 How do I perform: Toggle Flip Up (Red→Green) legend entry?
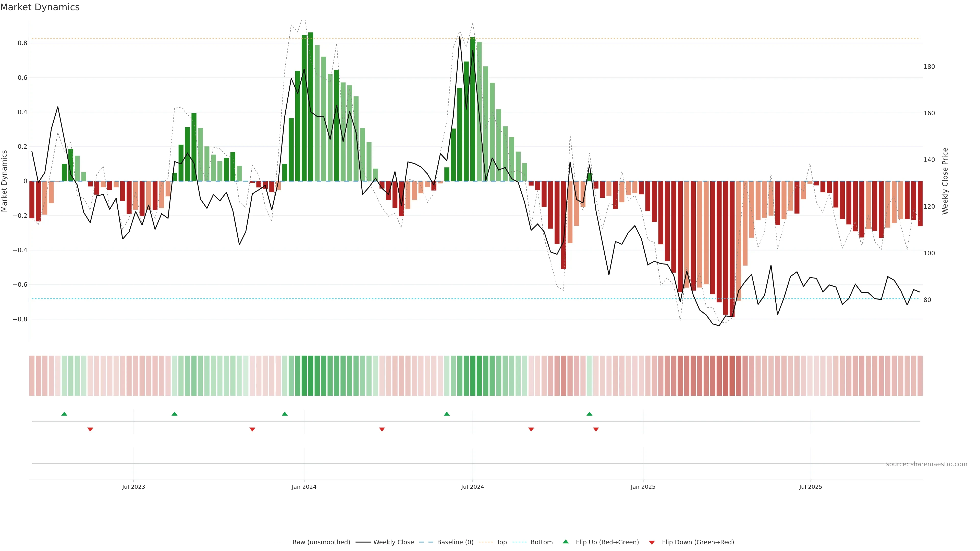coord(607,542)
